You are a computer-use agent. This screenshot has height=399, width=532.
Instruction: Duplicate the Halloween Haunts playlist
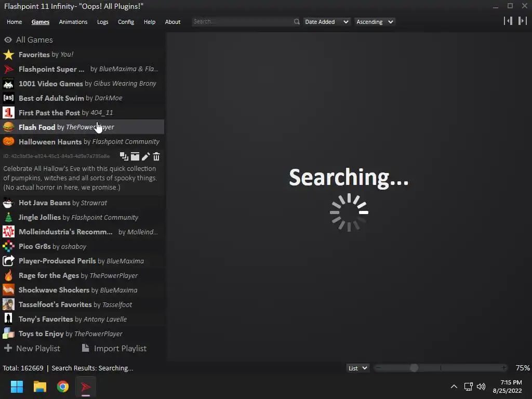pyautogui.click(x=124, y=156)
